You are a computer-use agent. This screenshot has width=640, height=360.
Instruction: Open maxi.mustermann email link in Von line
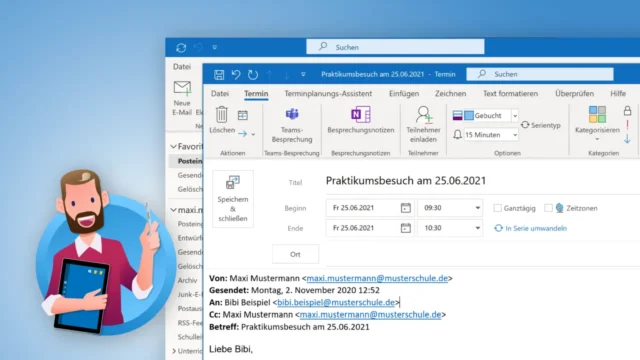pos(377,278)
